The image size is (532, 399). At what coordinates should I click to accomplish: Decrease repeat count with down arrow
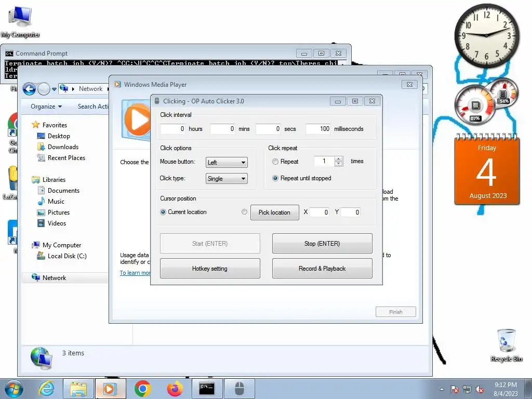(x=338, y=164)
